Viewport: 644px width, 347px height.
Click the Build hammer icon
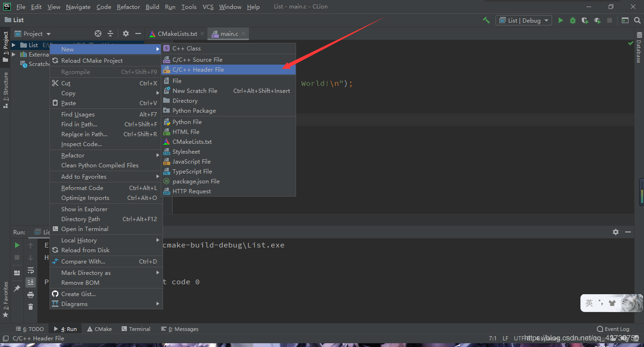486,20
